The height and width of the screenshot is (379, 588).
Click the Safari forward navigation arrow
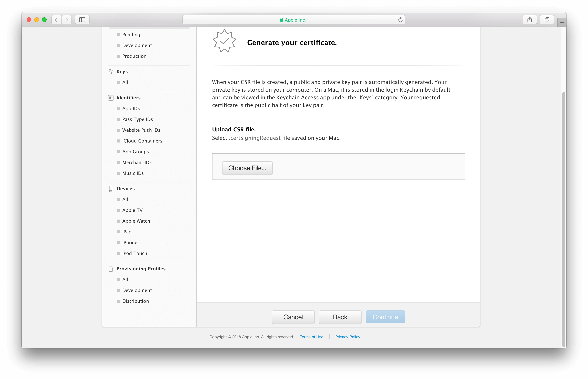point(66,20)
